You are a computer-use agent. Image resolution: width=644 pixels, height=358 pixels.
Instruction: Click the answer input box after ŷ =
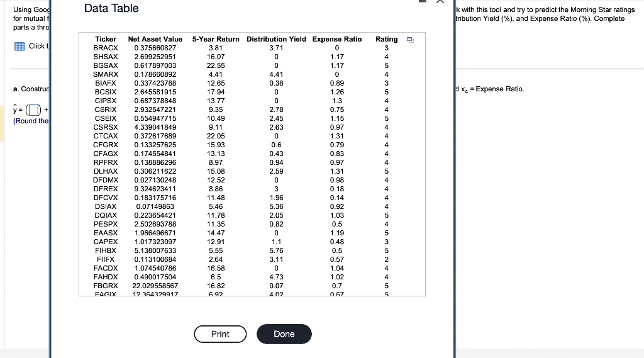point(34,110)
